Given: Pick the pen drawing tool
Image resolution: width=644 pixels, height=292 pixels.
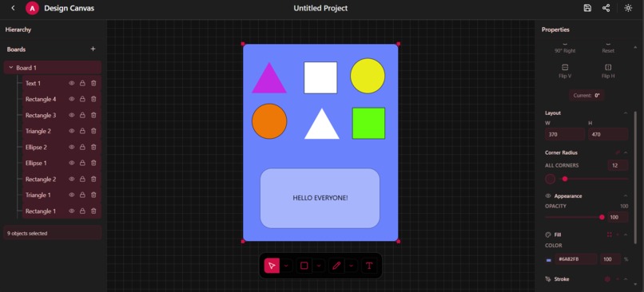Looking at the screenshot, I should click(336, 266).
